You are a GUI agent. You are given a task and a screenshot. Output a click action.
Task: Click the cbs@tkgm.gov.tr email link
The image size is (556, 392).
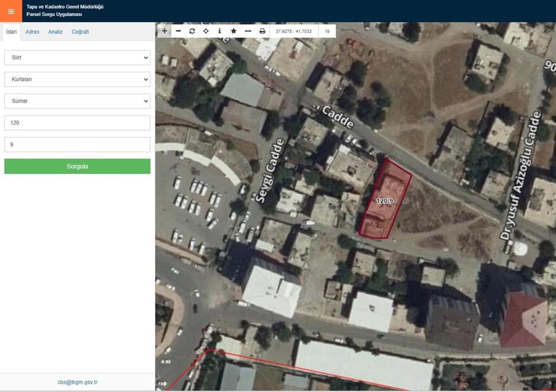tap(77, 382)
